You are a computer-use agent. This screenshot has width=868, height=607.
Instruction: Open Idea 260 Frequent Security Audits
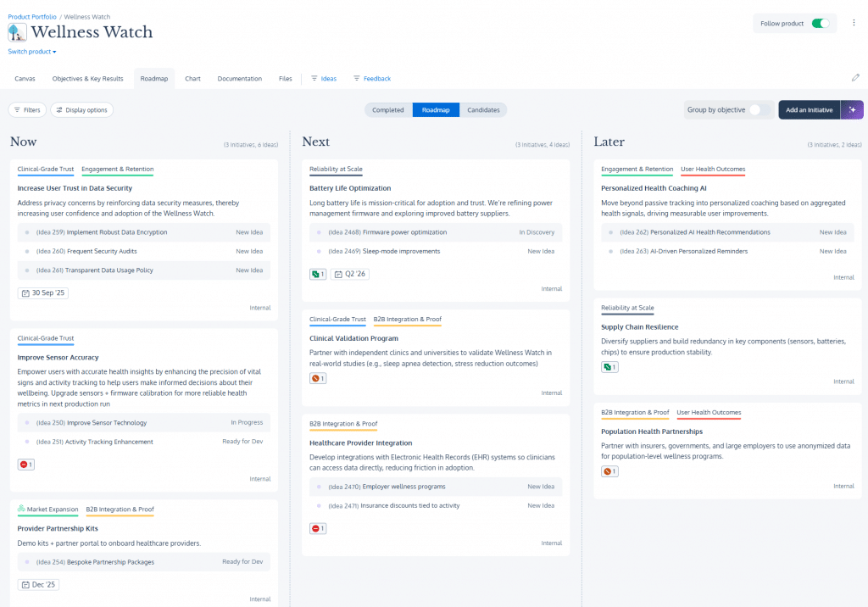[144, 252]
